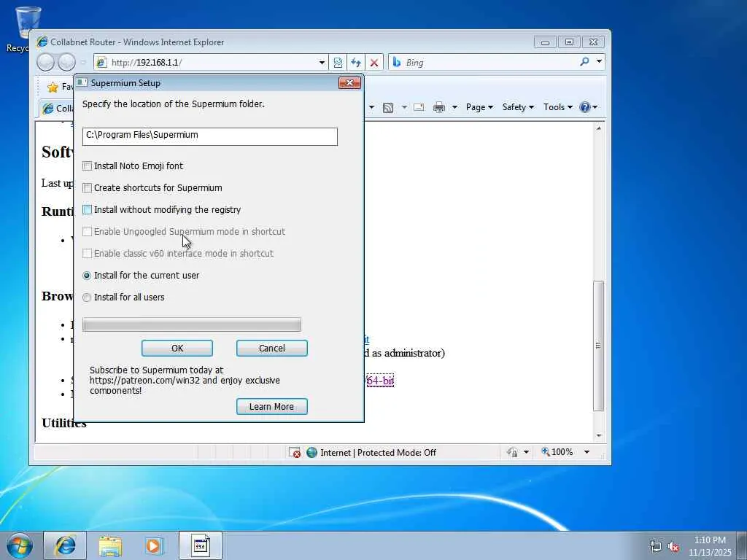Click the page vertical scrollbar thumb

point(598,346)
